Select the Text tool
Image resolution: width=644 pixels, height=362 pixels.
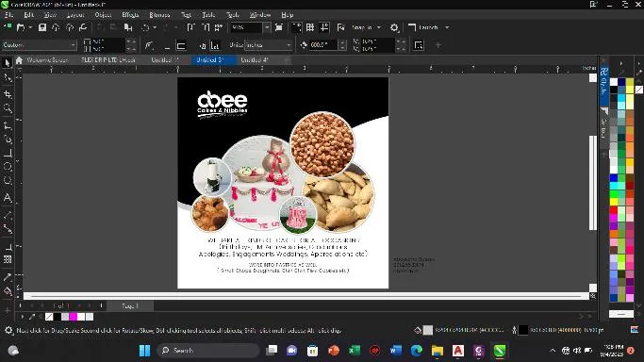pos(7,197)
